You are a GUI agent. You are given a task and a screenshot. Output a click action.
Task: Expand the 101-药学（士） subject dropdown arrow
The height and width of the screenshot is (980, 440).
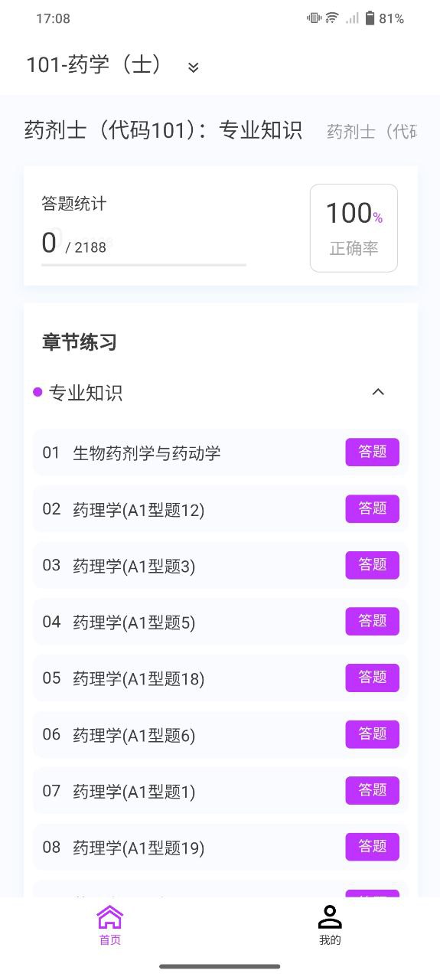point(194,67)
